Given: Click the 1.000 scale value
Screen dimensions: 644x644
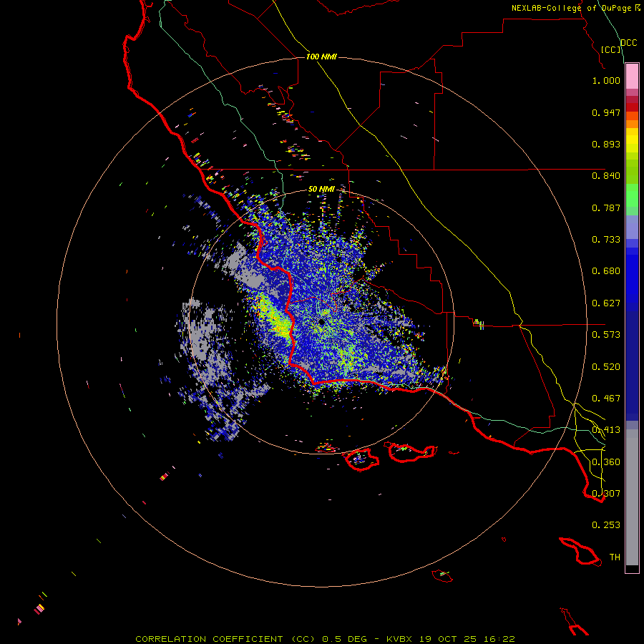Looking at the screenshot, I should pyautogui.click(x=606, y=80).
